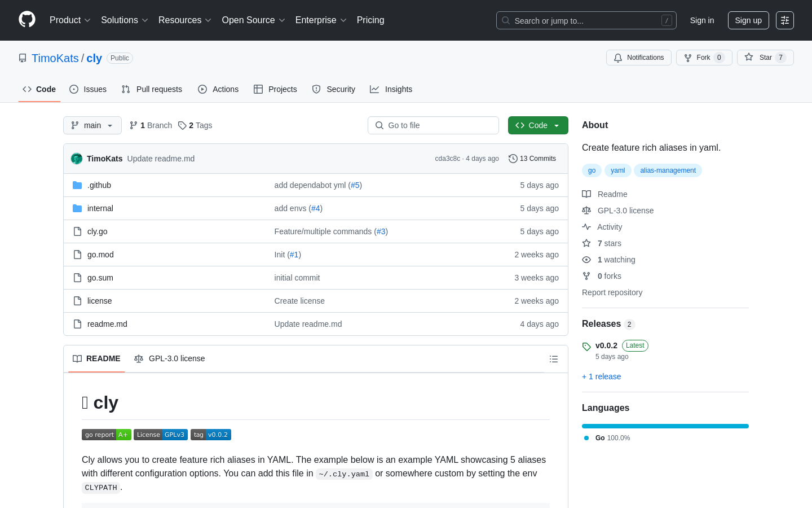
Task: Open the internal folder icon
Action: [77, 208]
